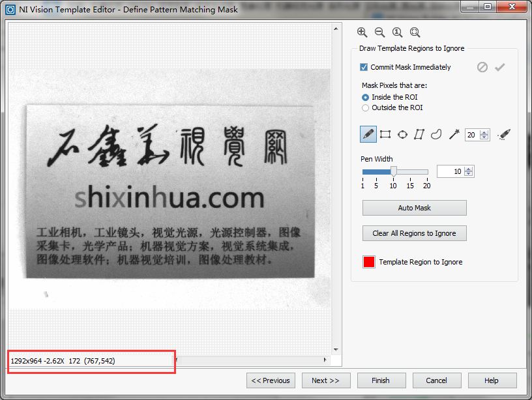Image resolution: width=532 pixels, height=400 pixels.
Task: Click the zoom in magnifier icon
Action: coord(362,33)
